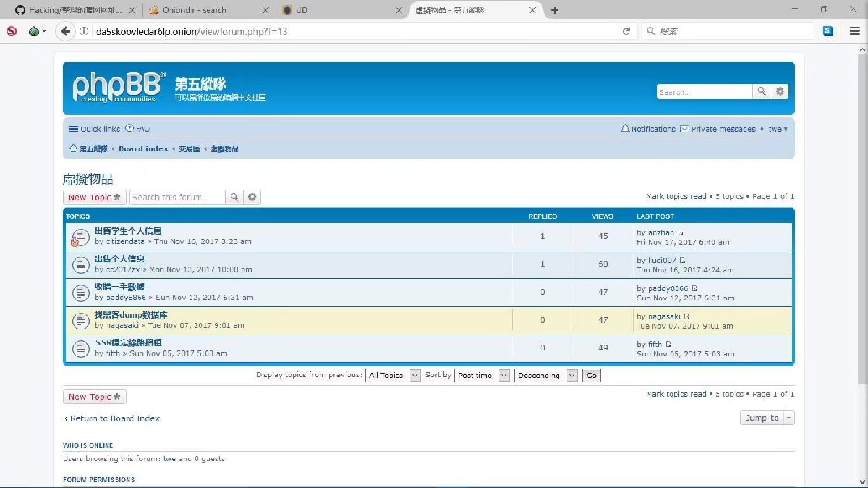Open the browser hamburger menu
The width and height of the screenshot is (868, 488).
[854, 31]
